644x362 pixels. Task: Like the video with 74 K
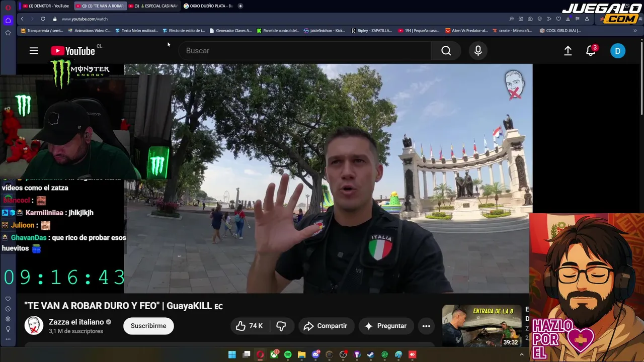coord(250,326)
